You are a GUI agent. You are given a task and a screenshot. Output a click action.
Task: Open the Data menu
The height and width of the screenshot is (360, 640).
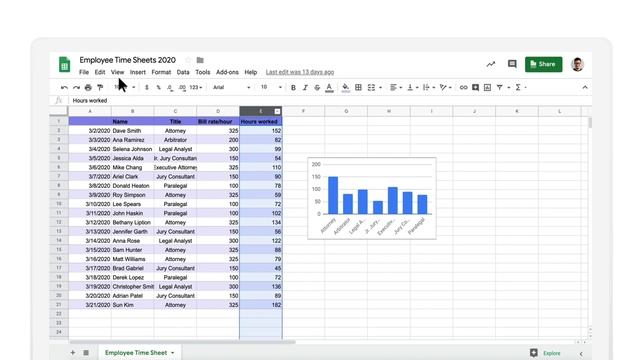[x=183, y=72]
